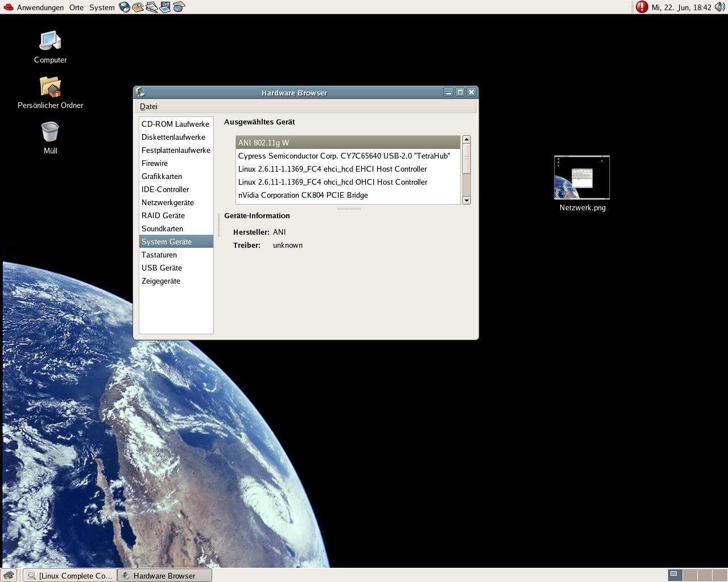Click the device list scrollbar thumb
This screenshot has width=728, height=582.
466,159
